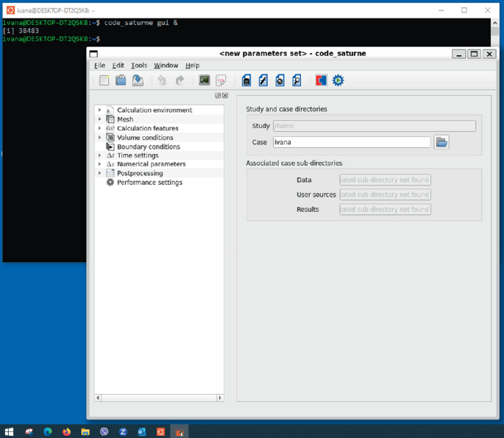This screenshot has width=504, height=438.
Task: Open Firefox from the Windows taskbar
Action: (66, 432)
